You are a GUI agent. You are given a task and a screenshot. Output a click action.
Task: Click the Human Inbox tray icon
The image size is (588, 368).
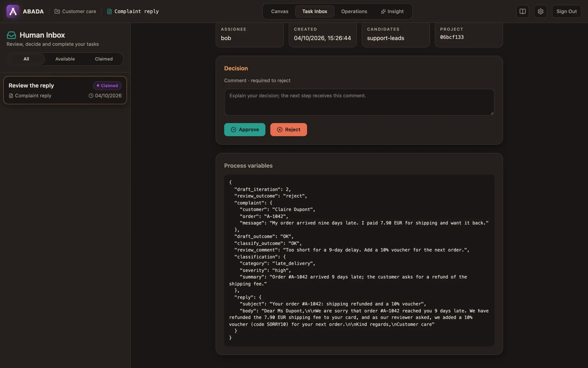click(x=11, y=35)
